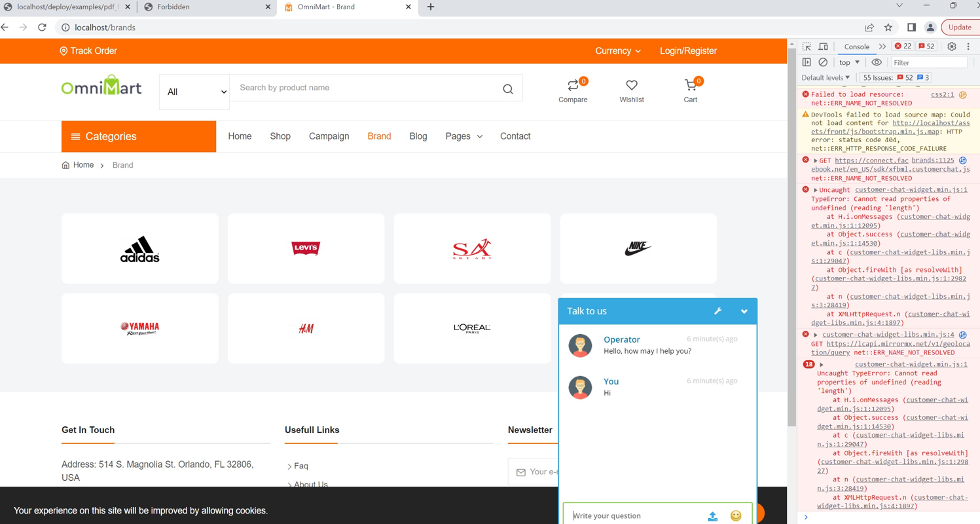Open the Faq footer link
This screenshot has width=980, height=524.
pos(301,466)
